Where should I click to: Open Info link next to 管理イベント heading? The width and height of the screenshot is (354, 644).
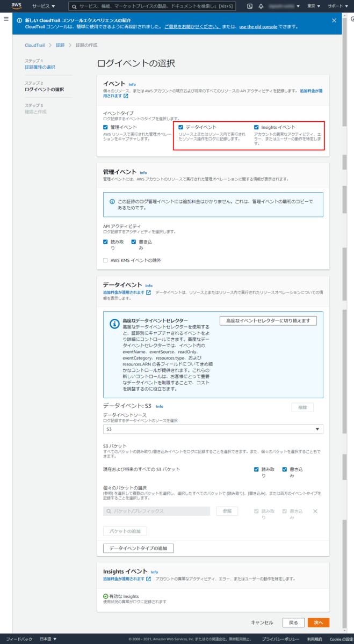pos(143,172)
